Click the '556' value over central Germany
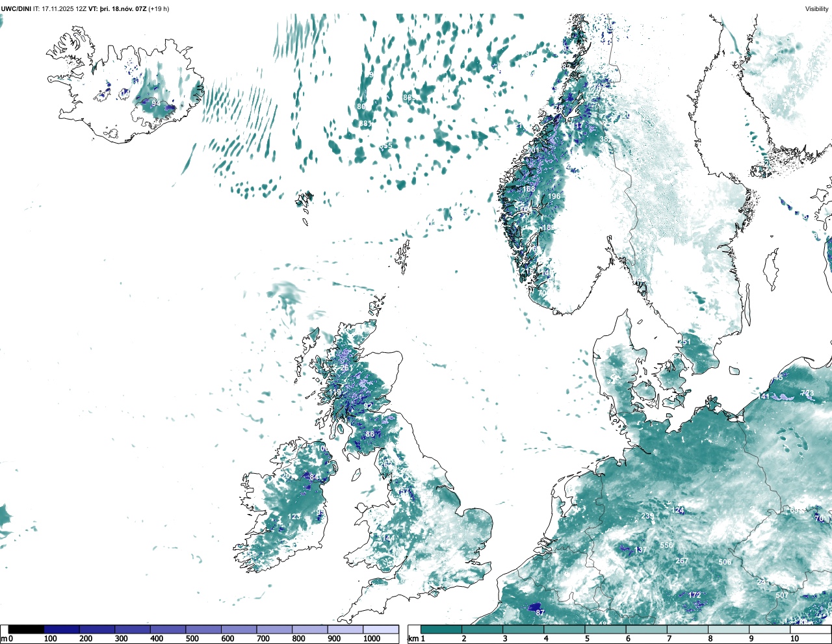832x644 pixels. point(666,545)
